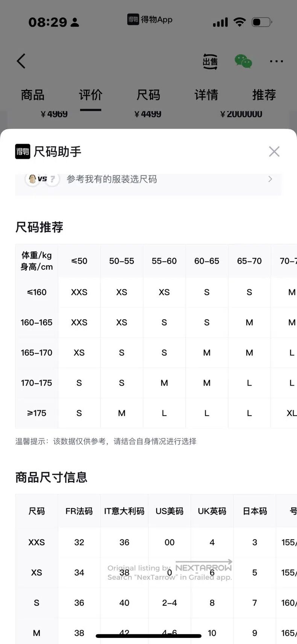Select the 170–175 height row label

[x=36, y=383]
